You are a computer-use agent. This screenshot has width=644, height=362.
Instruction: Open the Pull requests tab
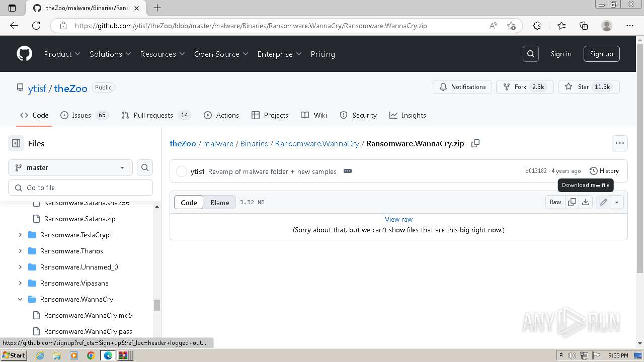tap(155, 115)
